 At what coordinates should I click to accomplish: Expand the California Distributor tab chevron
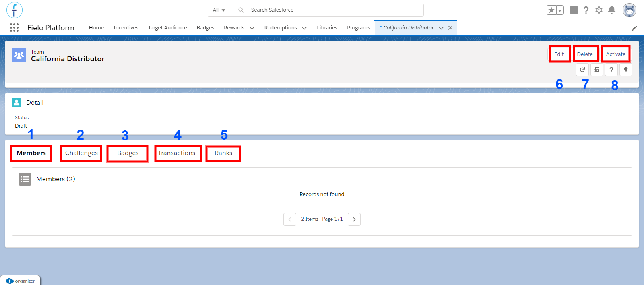click(441, 28)
